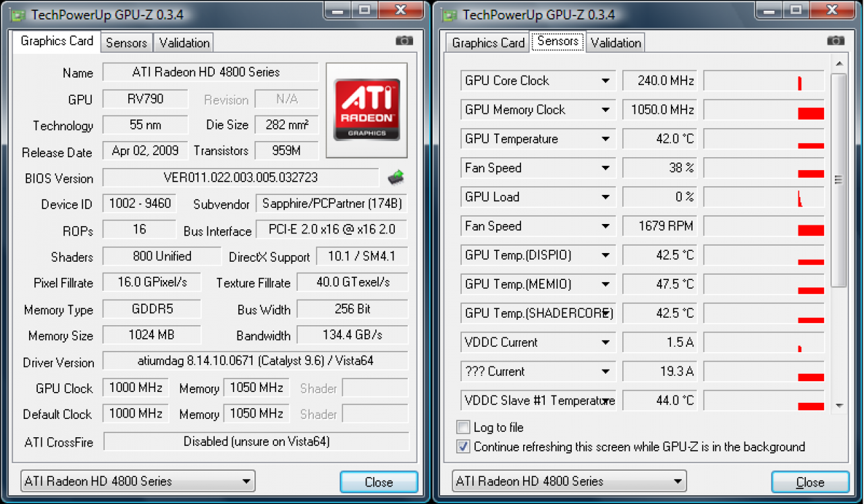The height and width of the screenshot is (504, 864).
Task: Click the Bus Interface field PCI-E 2.0 x16
Action: (331, 229)
